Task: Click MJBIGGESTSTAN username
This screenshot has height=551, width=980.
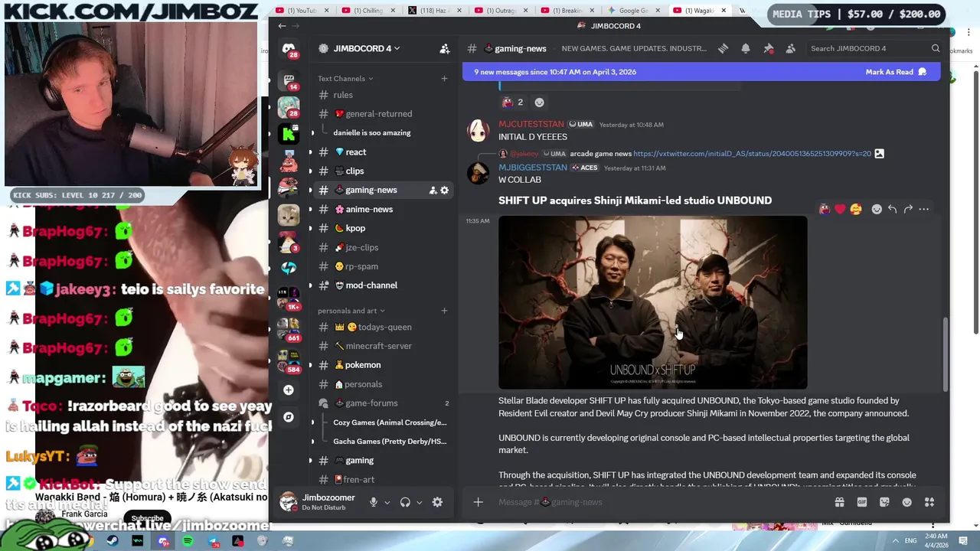Action: click(x=533, y=168)
